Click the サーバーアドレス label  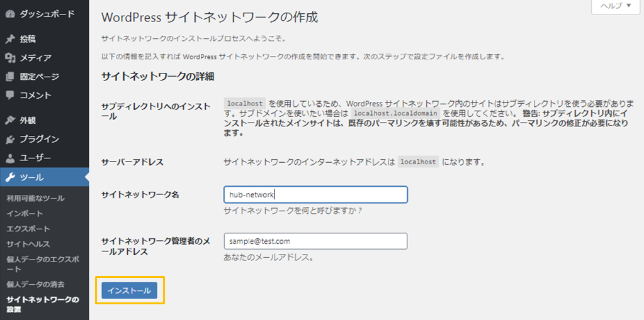point(132,162)
